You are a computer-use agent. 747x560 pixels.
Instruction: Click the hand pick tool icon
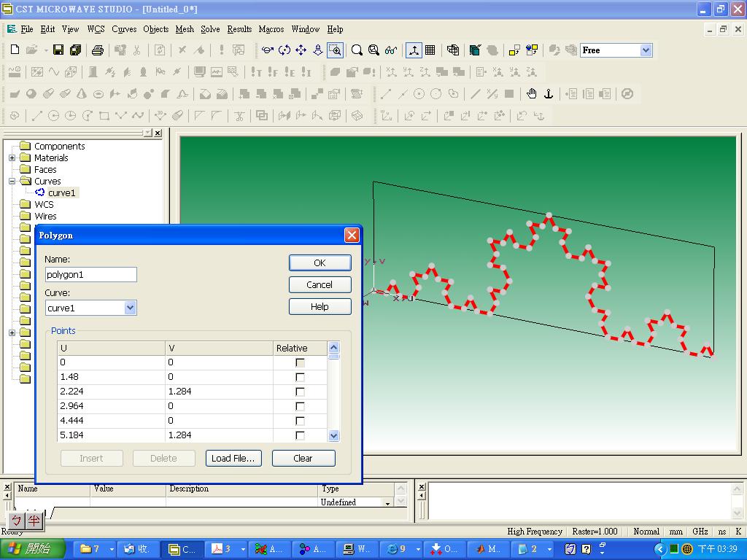pos(531,94)
